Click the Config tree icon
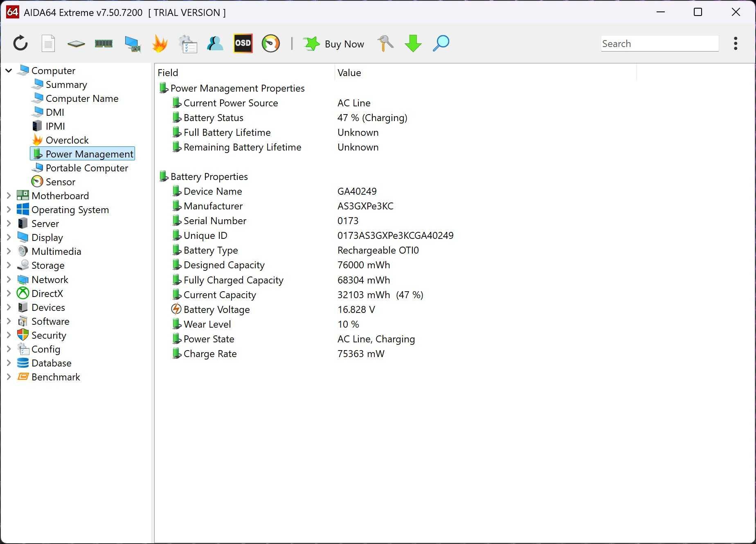The height and width of the screenshot is (544, 756). point(23,349)
